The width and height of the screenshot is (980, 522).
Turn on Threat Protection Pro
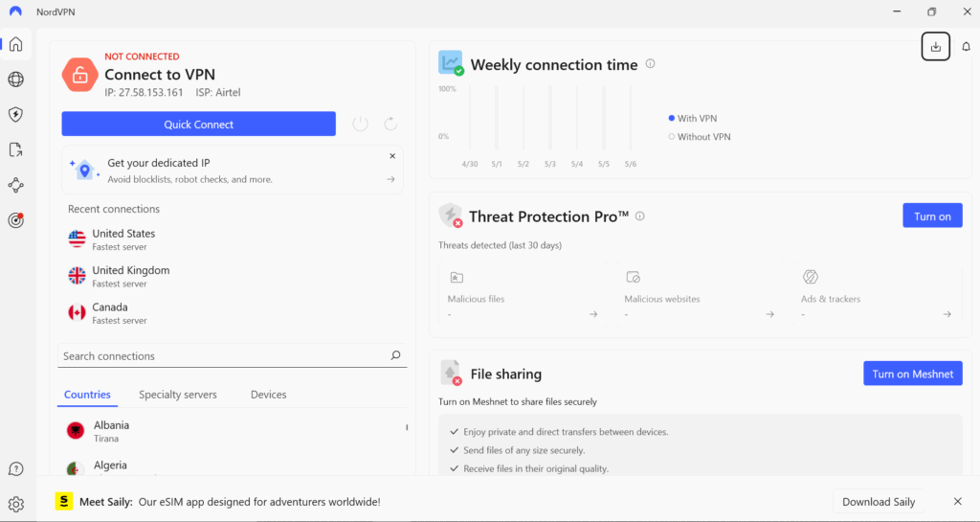click(x=932, y=216)
